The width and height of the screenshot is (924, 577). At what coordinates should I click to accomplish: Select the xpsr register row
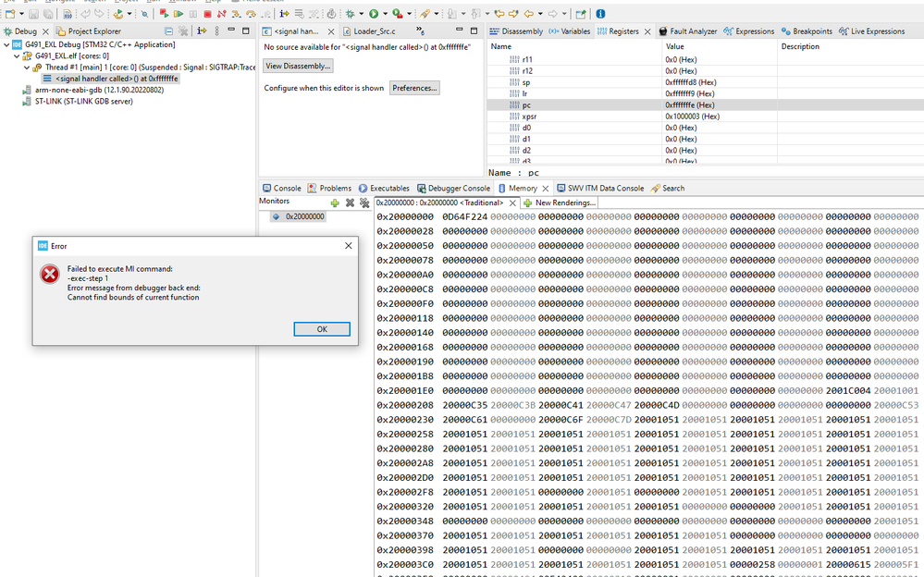pyautogui.click(x=705, y=117)
